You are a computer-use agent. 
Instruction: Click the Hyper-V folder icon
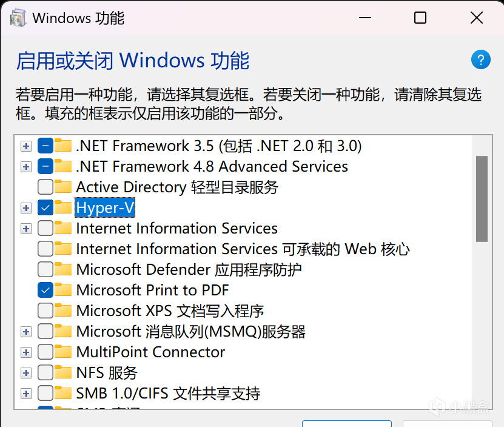pyautogui.click(x=63, y=207)
